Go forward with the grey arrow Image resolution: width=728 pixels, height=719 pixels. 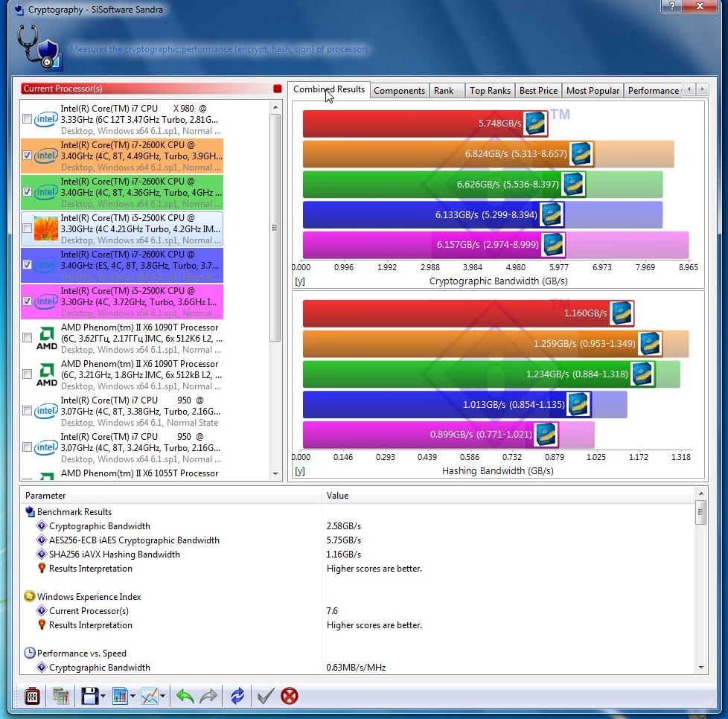tap(208, 696)
